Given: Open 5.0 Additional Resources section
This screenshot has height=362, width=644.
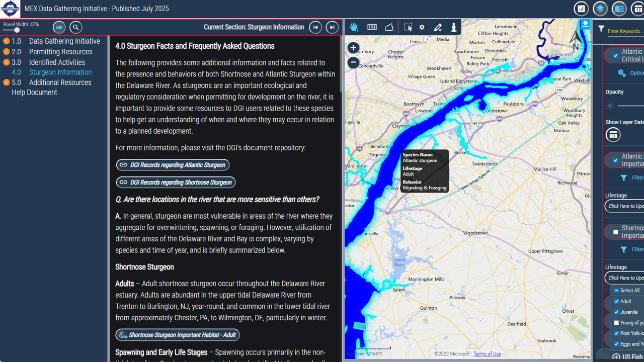Looking at the screenshot, I should point(60,82).
